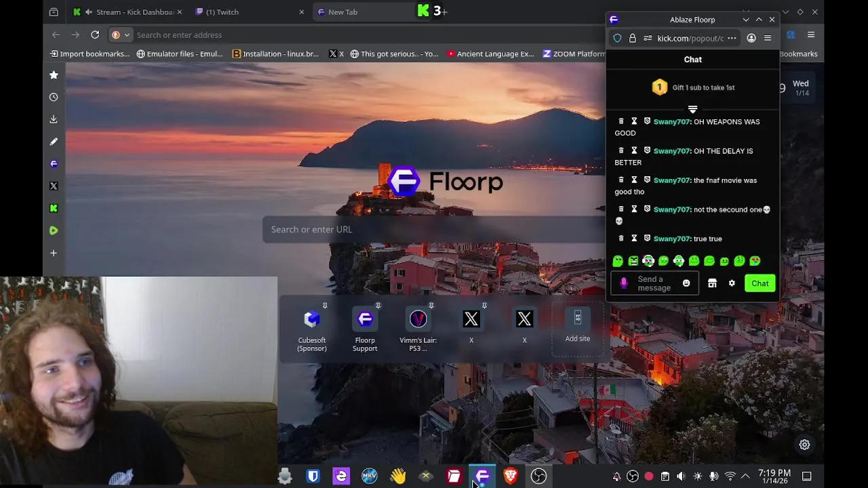
Task: Open the Installation - linux.br bookmark
Action: pyautogui.click(x=275, y=54)
